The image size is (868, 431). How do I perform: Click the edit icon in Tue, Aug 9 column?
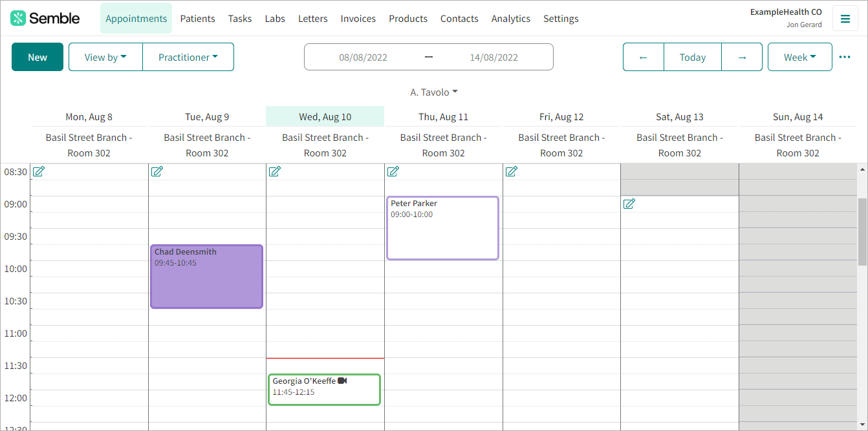click(157, 171)
